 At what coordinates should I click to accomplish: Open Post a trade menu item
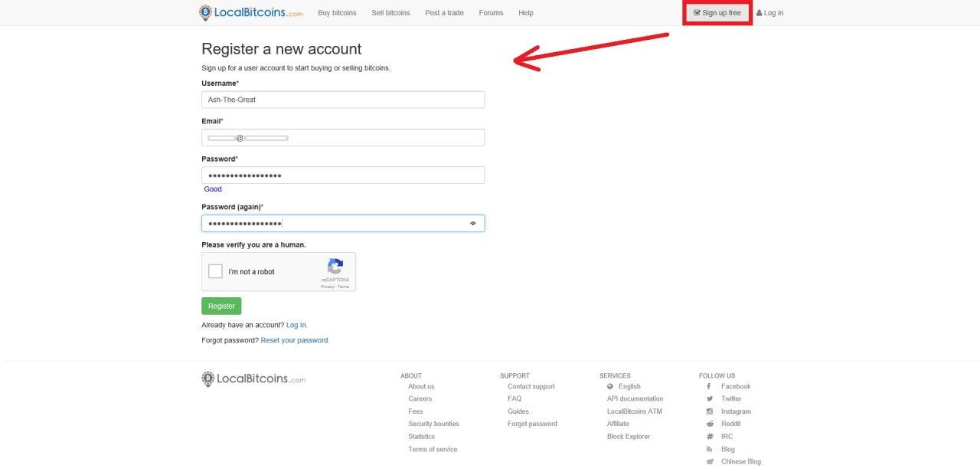tap(444, 13)
